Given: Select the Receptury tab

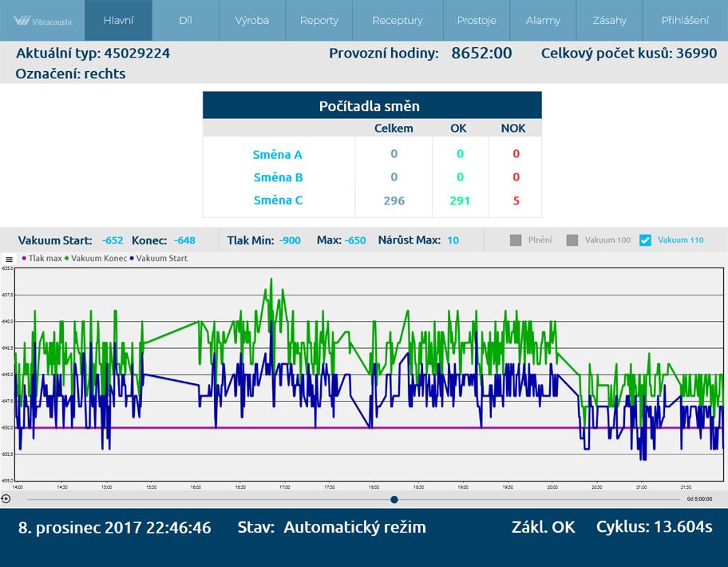Looking at the screenshot, I should click(397, 21).
